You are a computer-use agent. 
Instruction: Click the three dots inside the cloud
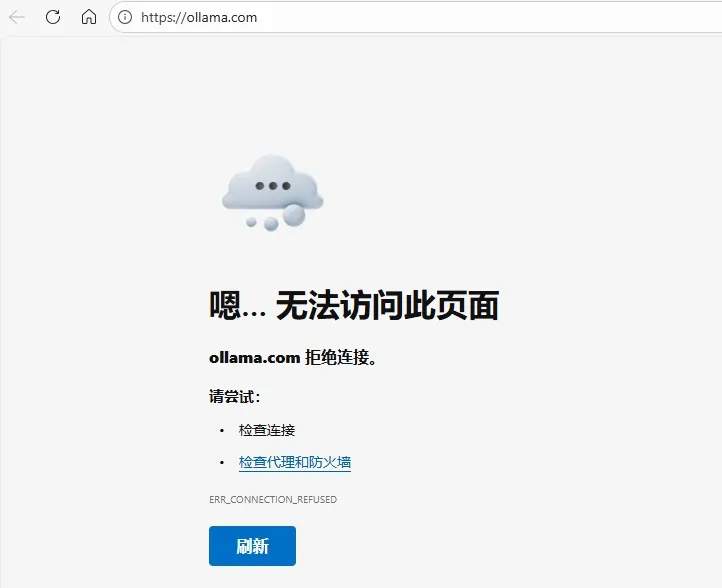tap(273, 186)
